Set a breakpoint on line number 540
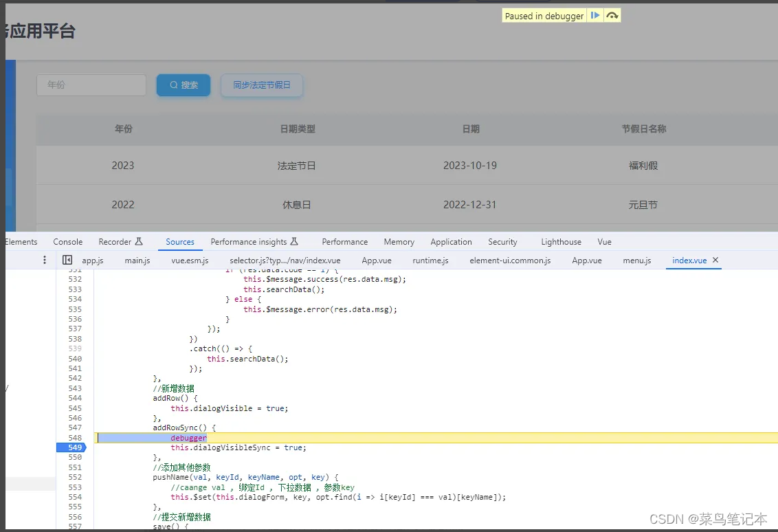This screenshot has width=778, height=532. (x=75, y=358)
